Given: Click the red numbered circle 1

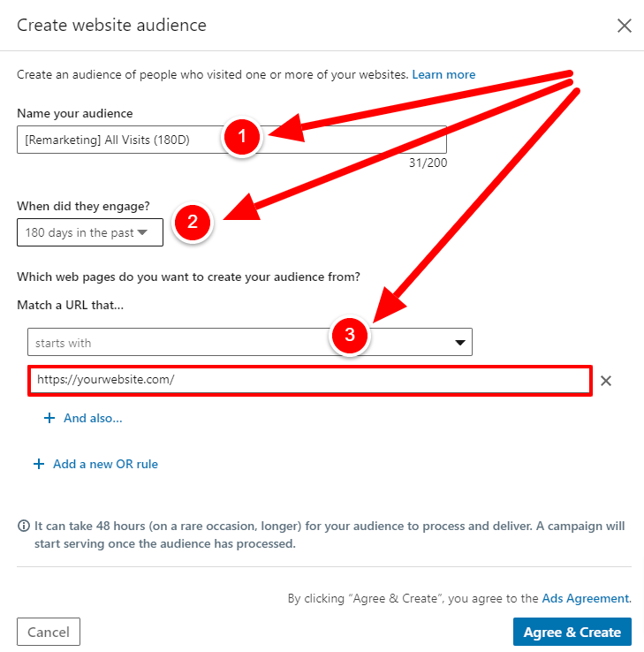Looking at the screenshot, I should pyautogui.click(x=242, y=136).
